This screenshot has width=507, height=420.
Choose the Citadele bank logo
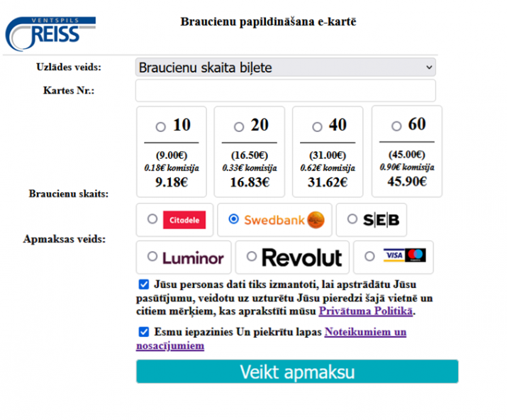tap(184, 220)
